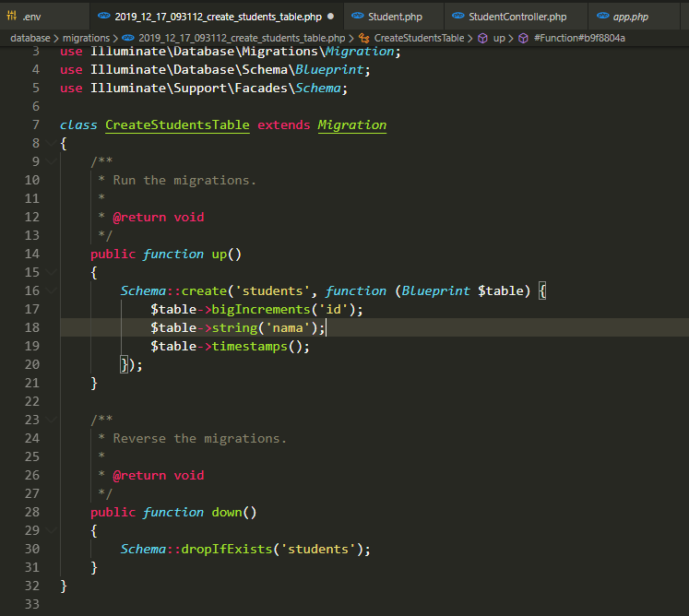
Task: Select the create_students_table.php tab
Action: click(218, 17)
